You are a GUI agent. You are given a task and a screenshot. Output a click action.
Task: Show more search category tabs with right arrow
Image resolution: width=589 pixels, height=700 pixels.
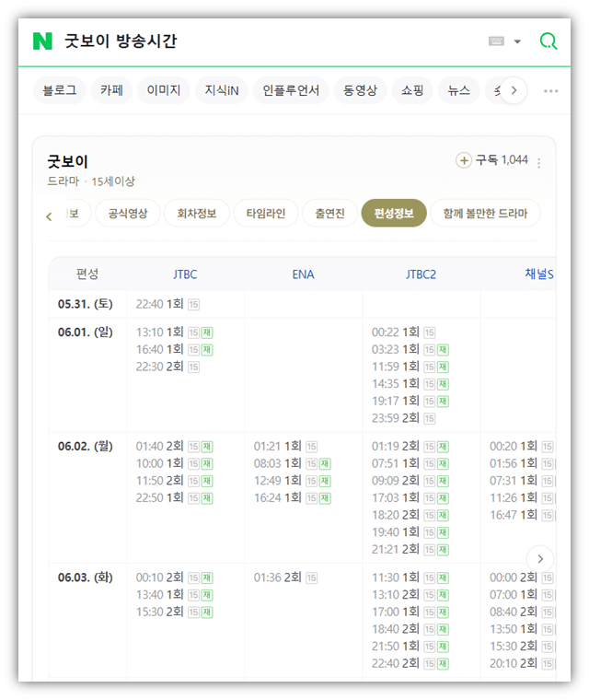click(x=514, y=90)
